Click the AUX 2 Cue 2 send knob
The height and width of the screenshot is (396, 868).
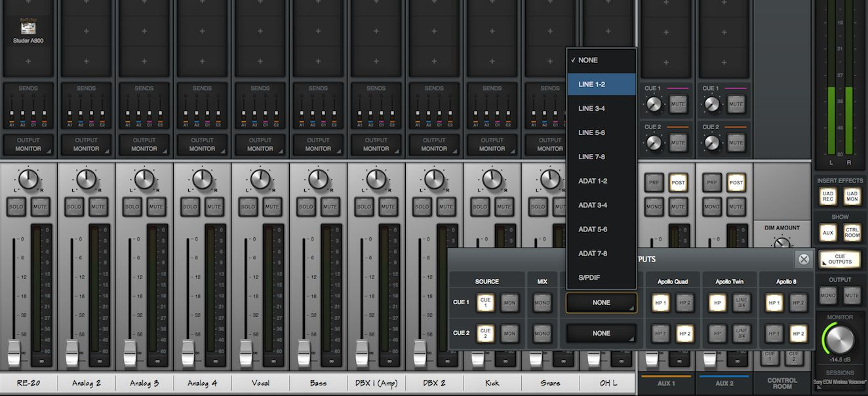[711, 142]
